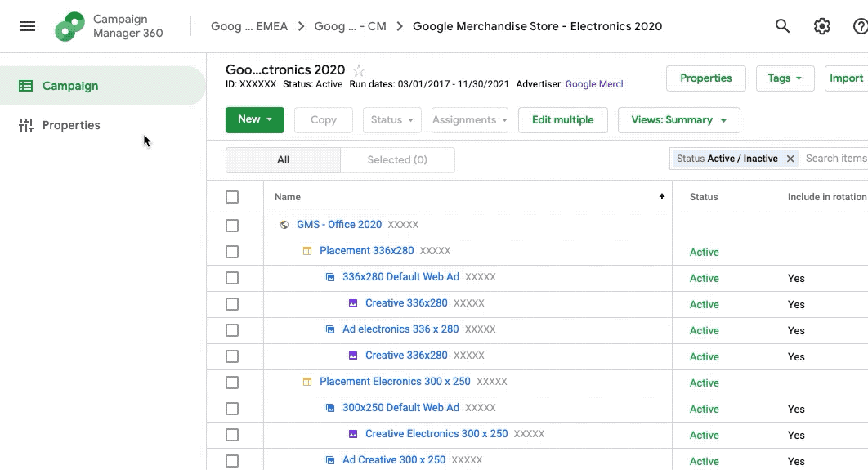
Task: Open Properties in the left sidebar
Action: pos(71,125)
